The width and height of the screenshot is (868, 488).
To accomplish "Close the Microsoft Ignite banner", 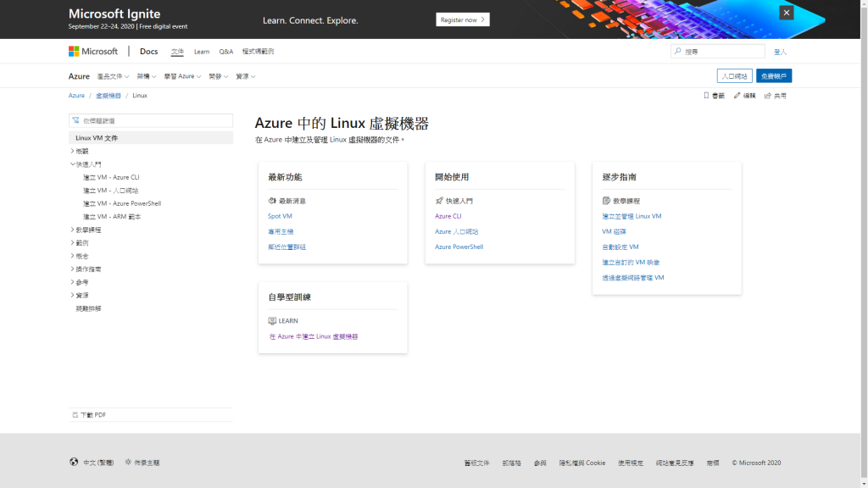I will pos(786,13).
